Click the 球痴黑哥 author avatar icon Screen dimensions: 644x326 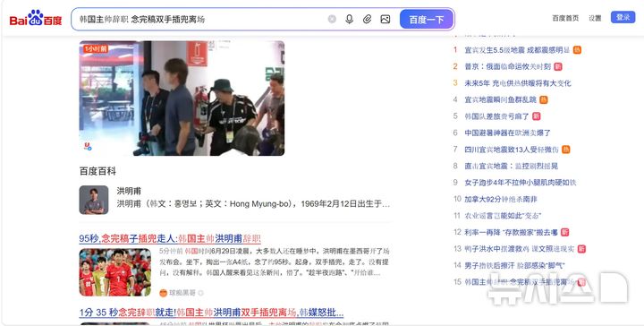[x=164, y=293]
